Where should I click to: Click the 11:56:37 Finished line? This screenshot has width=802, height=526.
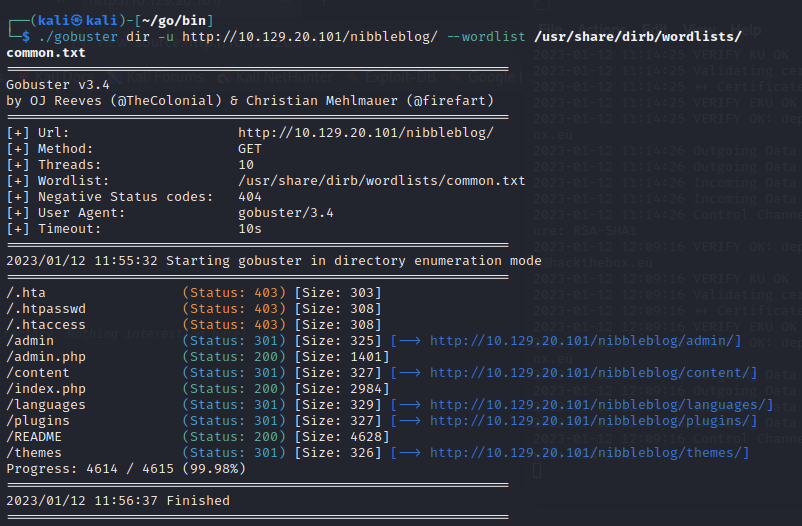[x=118, y=500]
